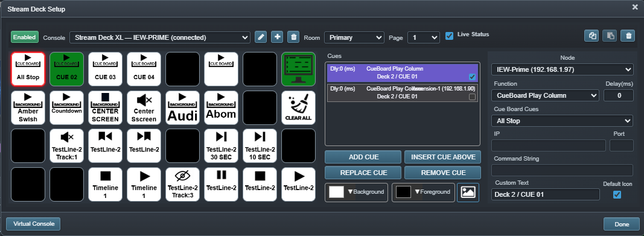644x236 pixels.
Task: Select the CENTER SCREEN background key
Action: click(x=105, y=107)
